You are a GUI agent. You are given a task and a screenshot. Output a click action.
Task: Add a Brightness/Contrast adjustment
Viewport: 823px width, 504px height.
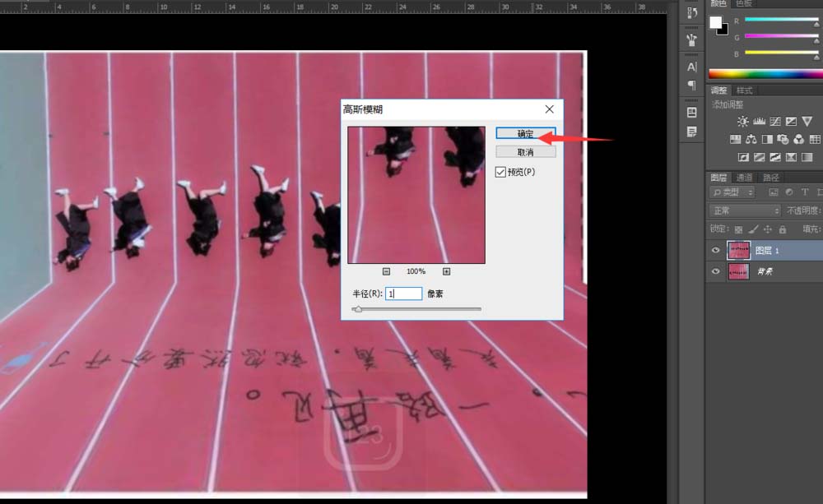coord(742,122)
